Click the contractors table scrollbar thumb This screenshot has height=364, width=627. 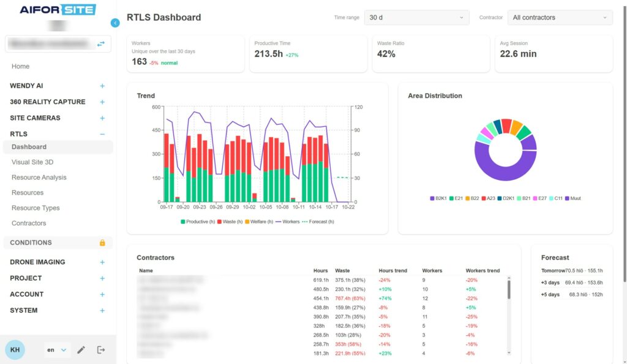[509, 289]
